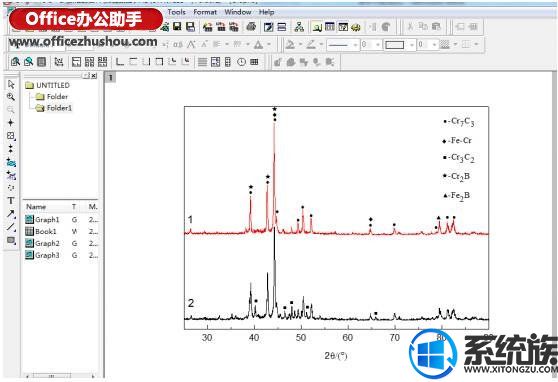Image resolution: width=558 pixels, height=382 pixels.
Task: Select the Pointer tool in left toolbox
Action: (x=11, y=84)
